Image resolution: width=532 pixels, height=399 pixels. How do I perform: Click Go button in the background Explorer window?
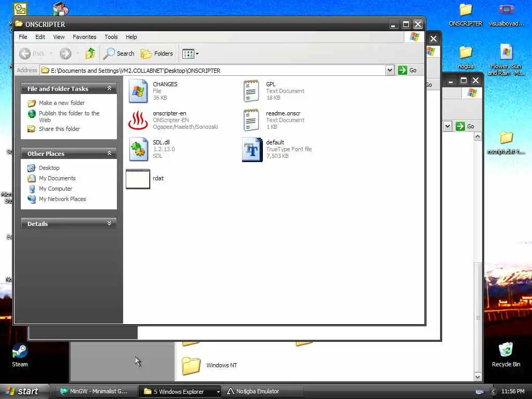click(x=465, y=126)
